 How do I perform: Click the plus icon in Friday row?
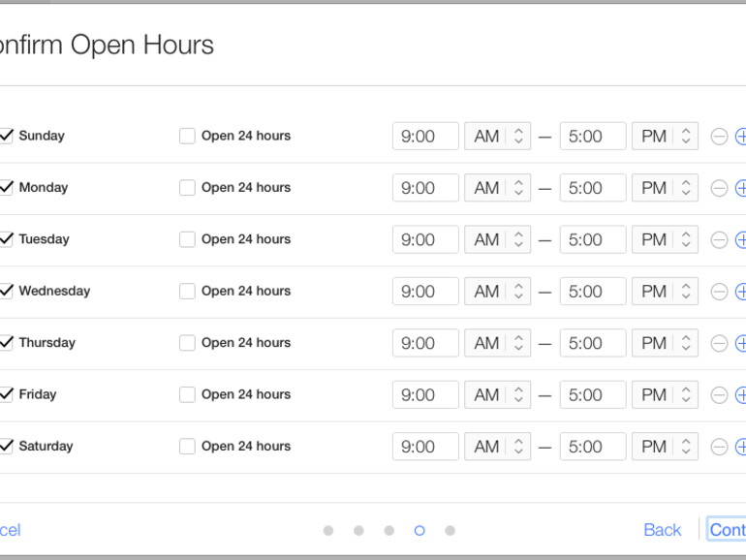(x=741, y=394)
